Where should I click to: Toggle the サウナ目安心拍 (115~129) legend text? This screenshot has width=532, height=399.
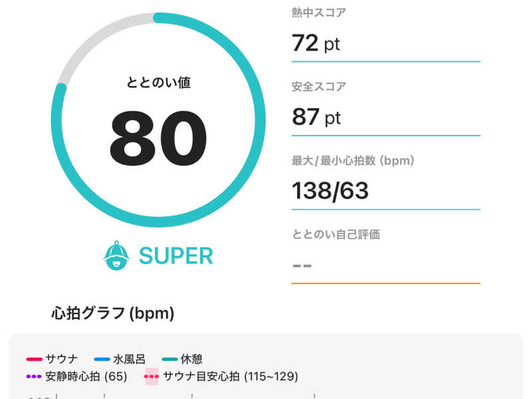click(x=230, y=376)
